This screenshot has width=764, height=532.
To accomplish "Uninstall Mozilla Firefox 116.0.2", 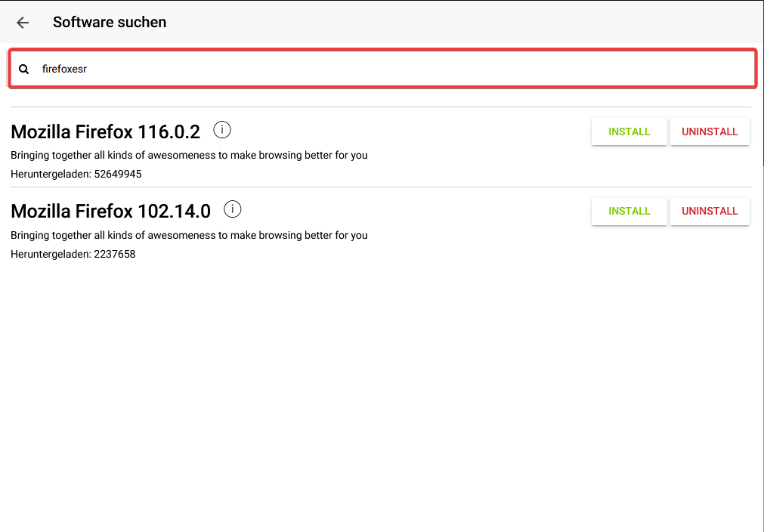I will click(710, 131).
